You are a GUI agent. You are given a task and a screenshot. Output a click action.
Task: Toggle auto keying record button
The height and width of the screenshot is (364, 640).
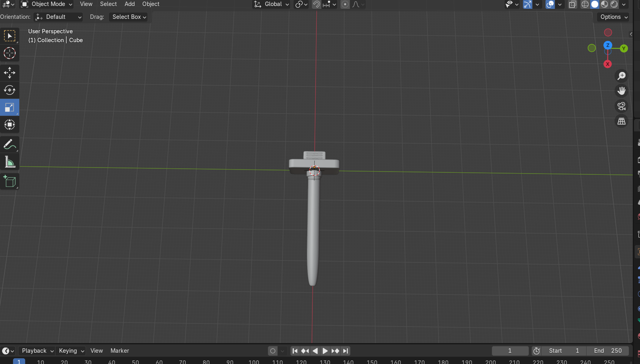[x=273, y=351]
